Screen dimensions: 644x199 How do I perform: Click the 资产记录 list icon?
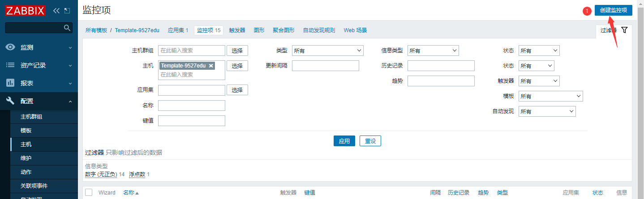(10, 65)
